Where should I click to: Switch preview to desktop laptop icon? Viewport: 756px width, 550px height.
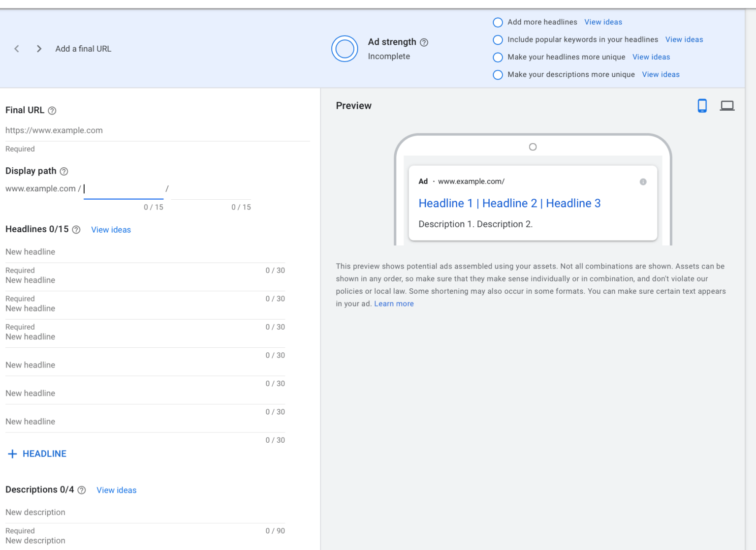727,106
